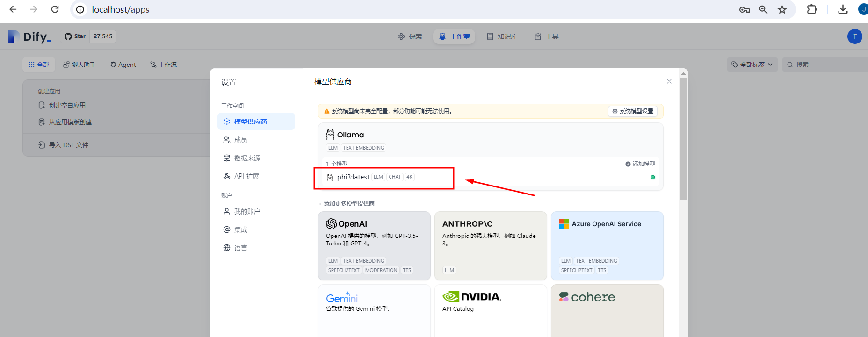868x337 pixels.
Task: Switch to the 工作室 tab
Action: click(454, 36)
